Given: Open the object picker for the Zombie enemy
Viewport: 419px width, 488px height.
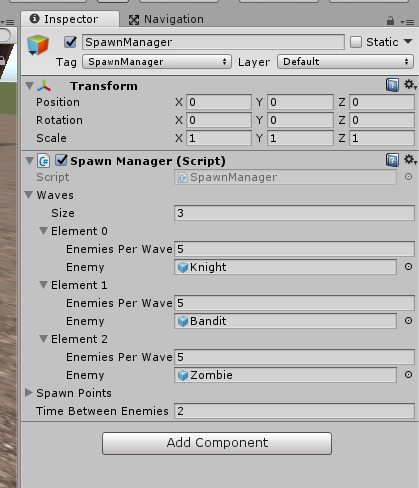Looking at the screenshot, I should point(408,375).
